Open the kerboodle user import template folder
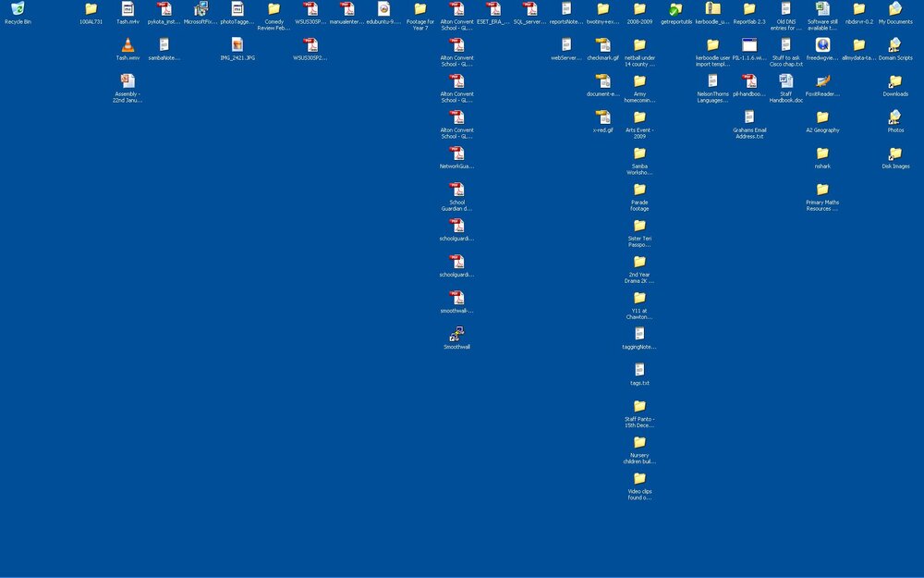924x578 pixels. (x=712, y=44)
